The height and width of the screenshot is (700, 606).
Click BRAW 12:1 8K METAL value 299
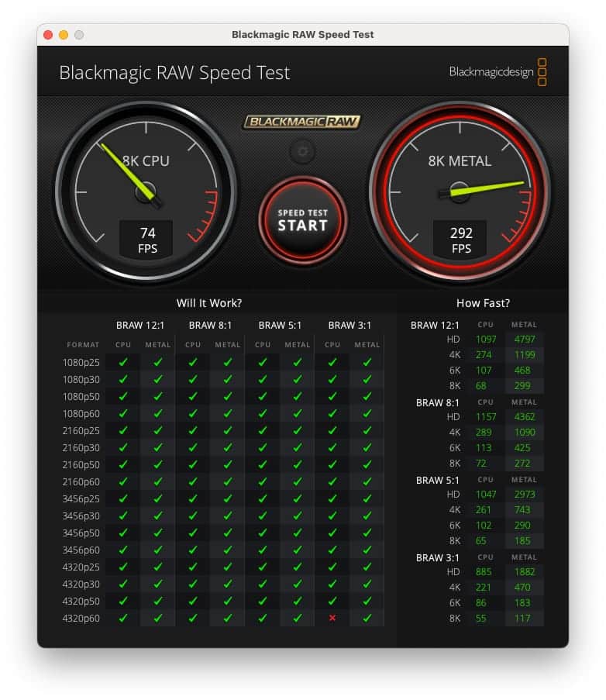[522, 386]
